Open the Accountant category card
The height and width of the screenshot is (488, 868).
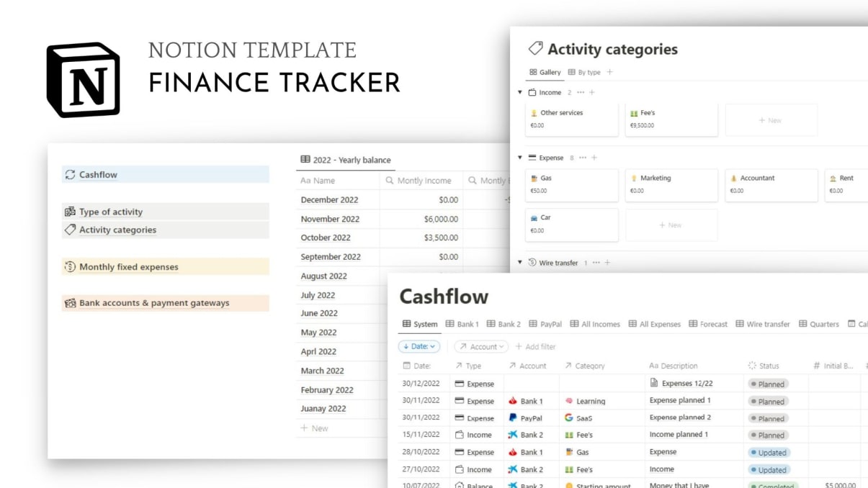click(x=771, y=185)
